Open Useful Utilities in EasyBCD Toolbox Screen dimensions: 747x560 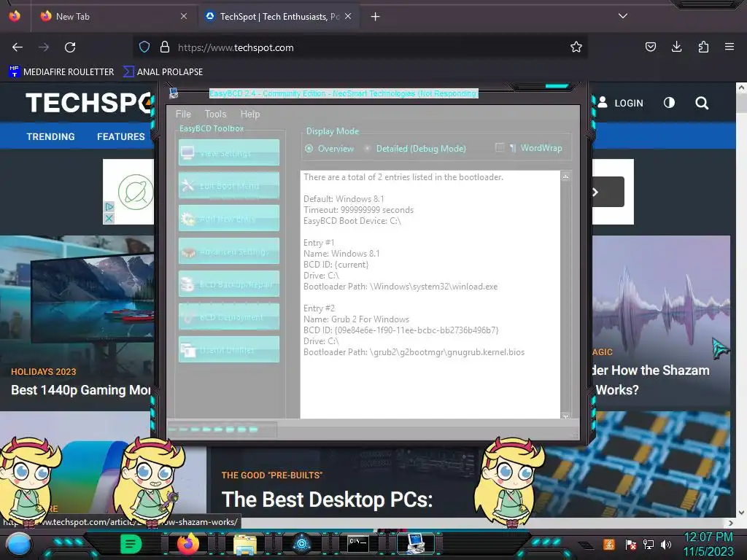point(228,349)
